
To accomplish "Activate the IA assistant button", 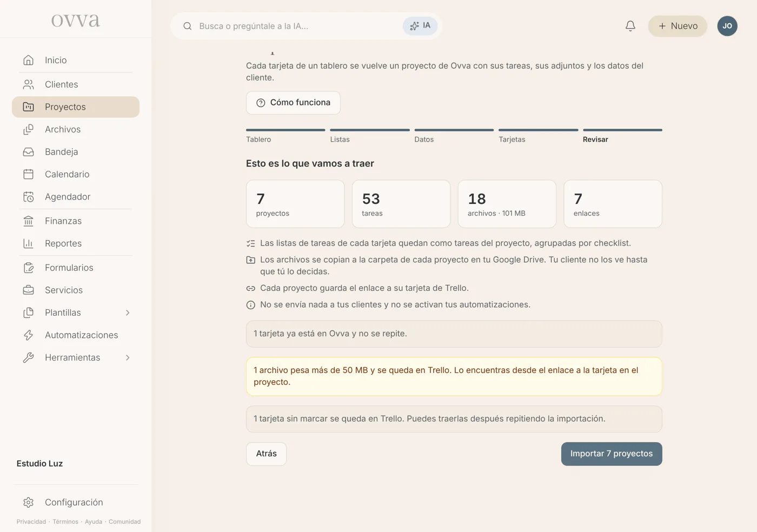I will 420,26.
